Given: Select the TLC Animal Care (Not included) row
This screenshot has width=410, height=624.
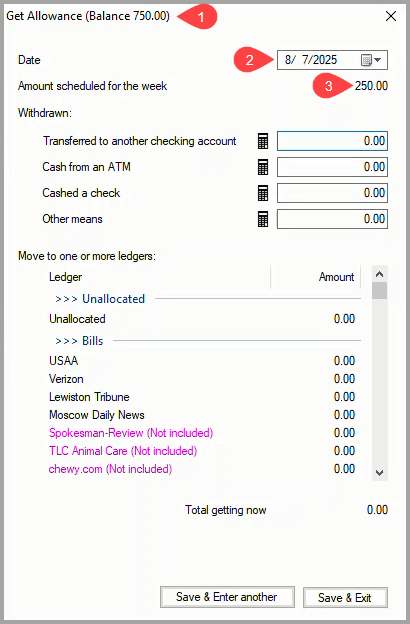Looking at the screenshot, I should [x=203, y=451].
